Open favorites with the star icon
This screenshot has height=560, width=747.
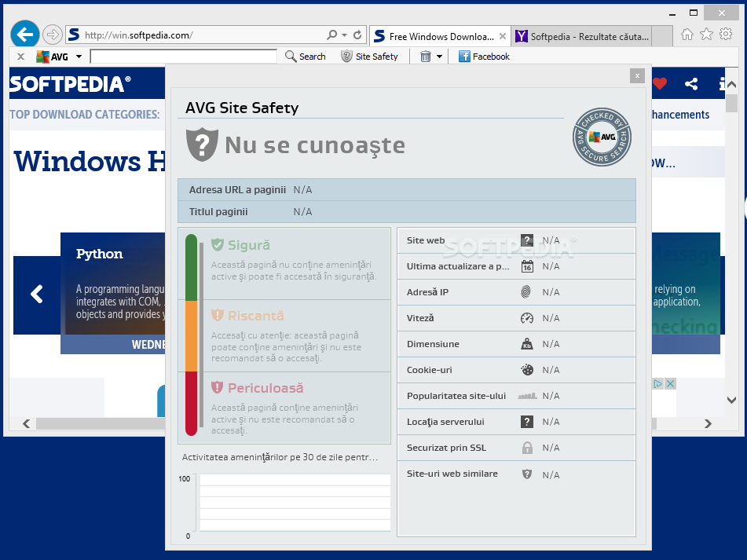coord(706,35)
